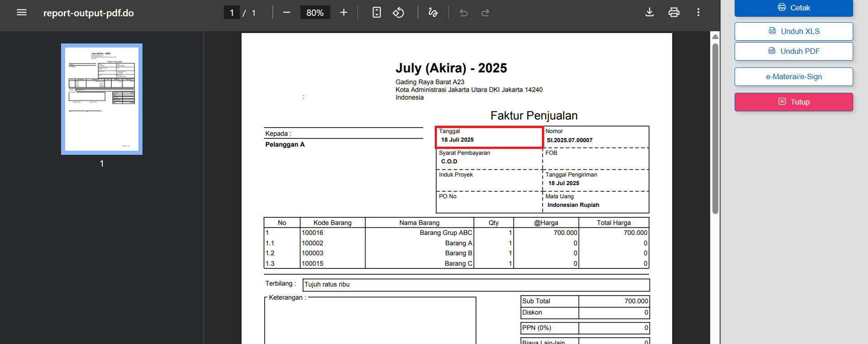Click the Sub Total label
This screenshot has height=344, width=868.
536,301
